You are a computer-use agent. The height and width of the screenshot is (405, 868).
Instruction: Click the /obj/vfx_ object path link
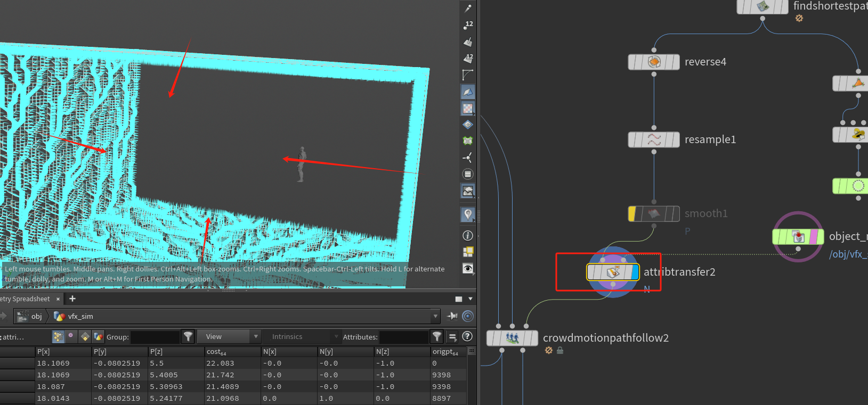tap(847, 254)
